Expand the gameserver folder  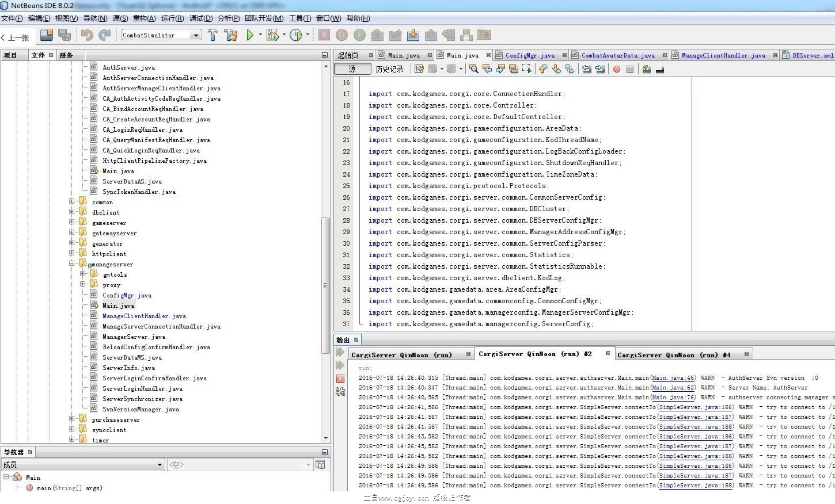tap(72, 222)
